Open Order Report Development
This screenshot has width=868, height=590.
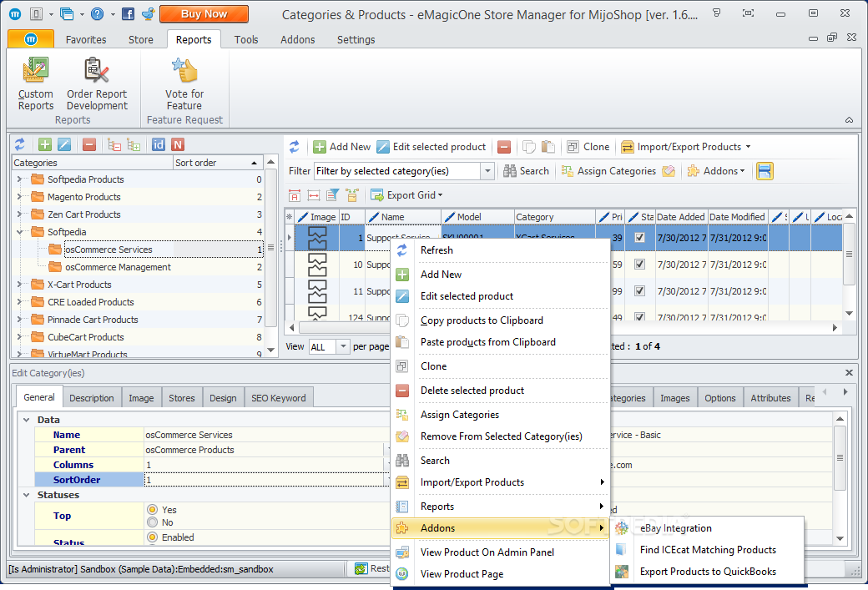pos(97,83)
